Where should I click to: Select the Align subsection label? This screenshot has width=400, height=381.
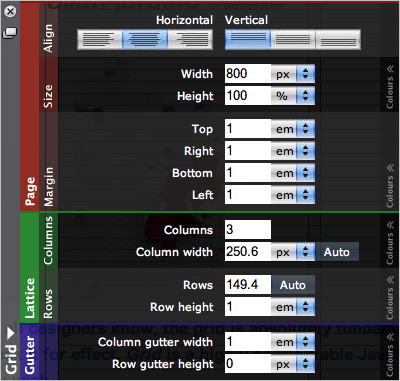coord(49,38)
